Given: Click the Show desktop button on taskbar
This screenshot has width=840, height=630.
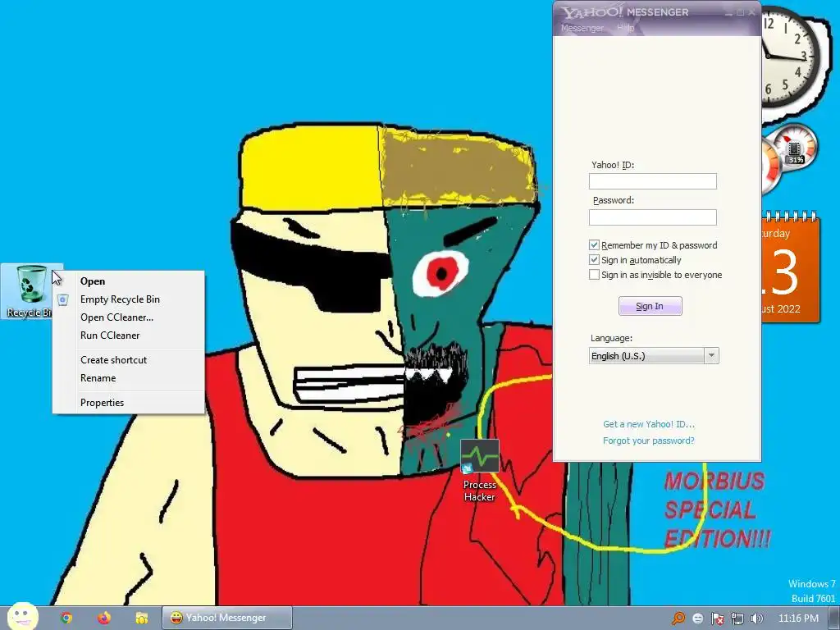Looking at the screenshot, I should [833, 619].
